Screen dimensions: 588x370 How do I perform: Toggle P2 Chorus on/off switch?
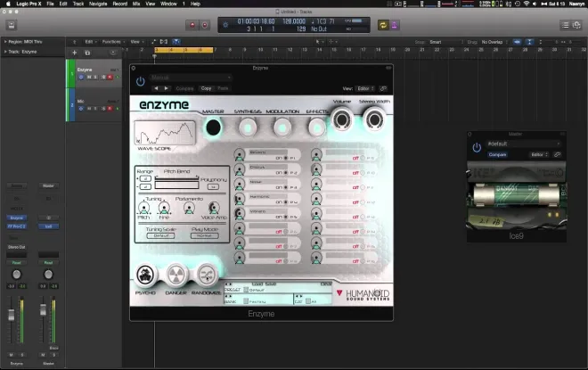286,173
